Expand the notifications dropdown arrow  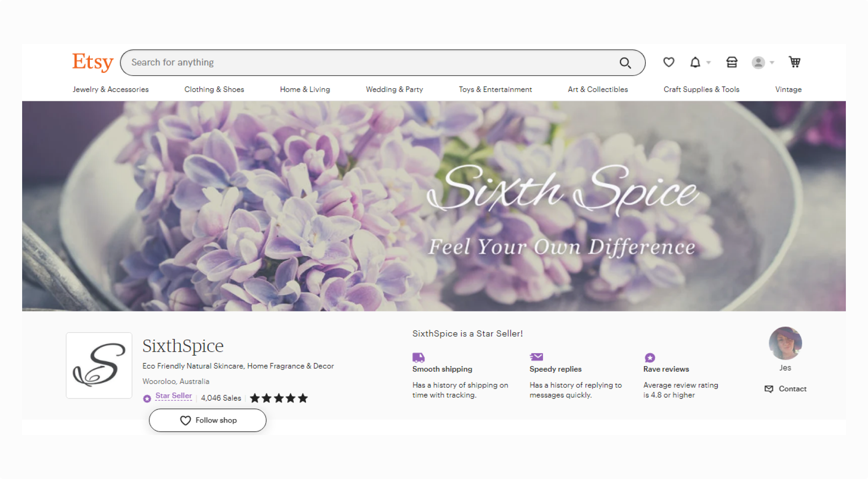click(708, 63)
